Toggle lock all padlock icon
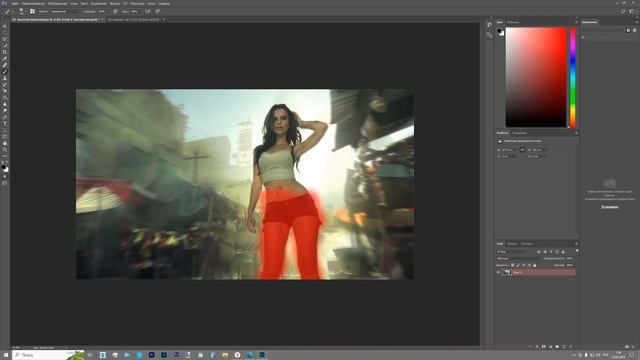This screenshot has width=640, height=360. [535, 265]
